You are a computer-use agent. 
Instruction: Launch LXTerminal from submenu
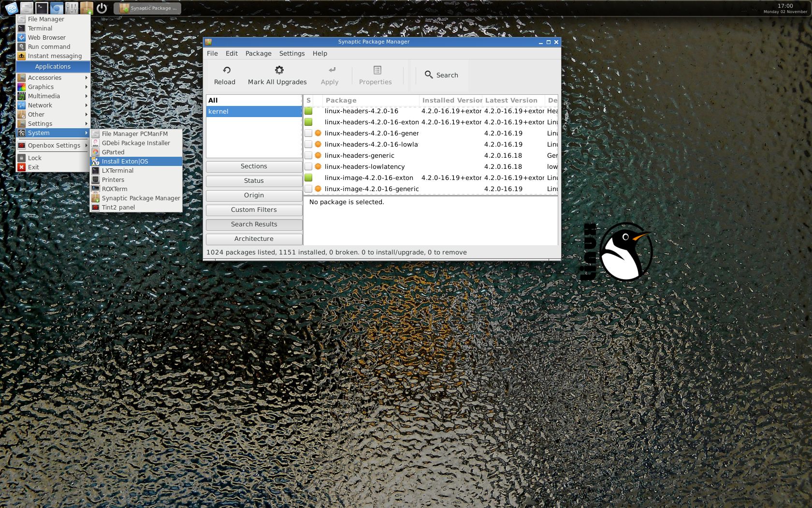pyautogui.click(x=136, y=171)
